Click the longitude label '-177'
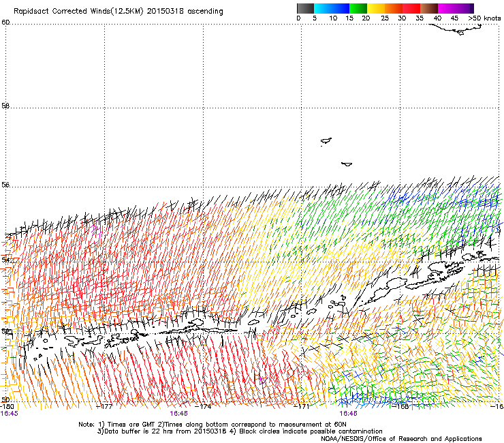 [x=104, y=406]
